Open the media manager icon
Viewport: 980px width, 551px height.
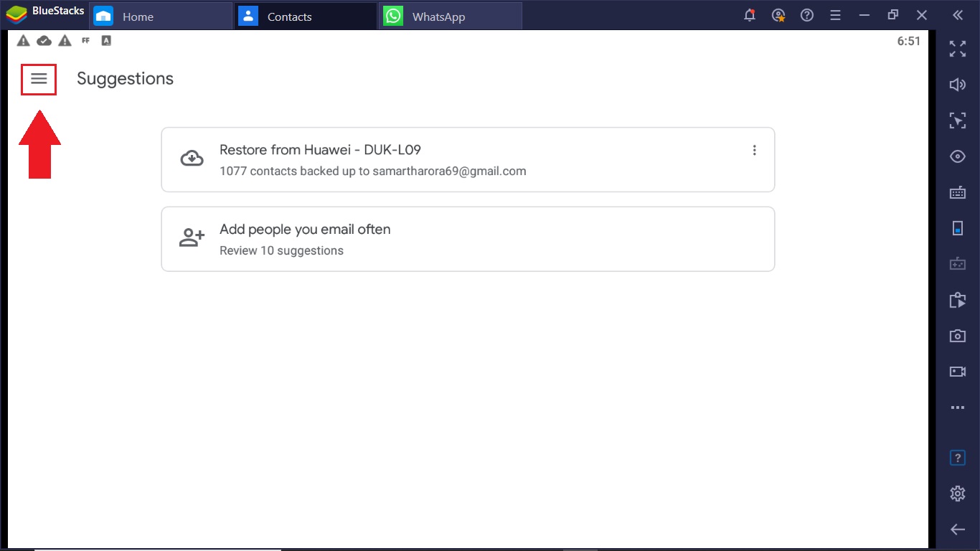tap(958, 300)
